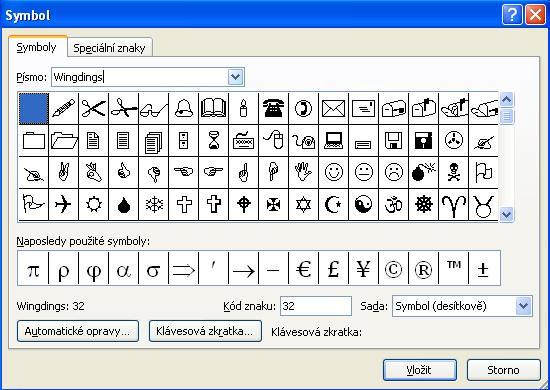Select recently used registered trademark symbol
550x390 pixels.
[x=424, y=268]
